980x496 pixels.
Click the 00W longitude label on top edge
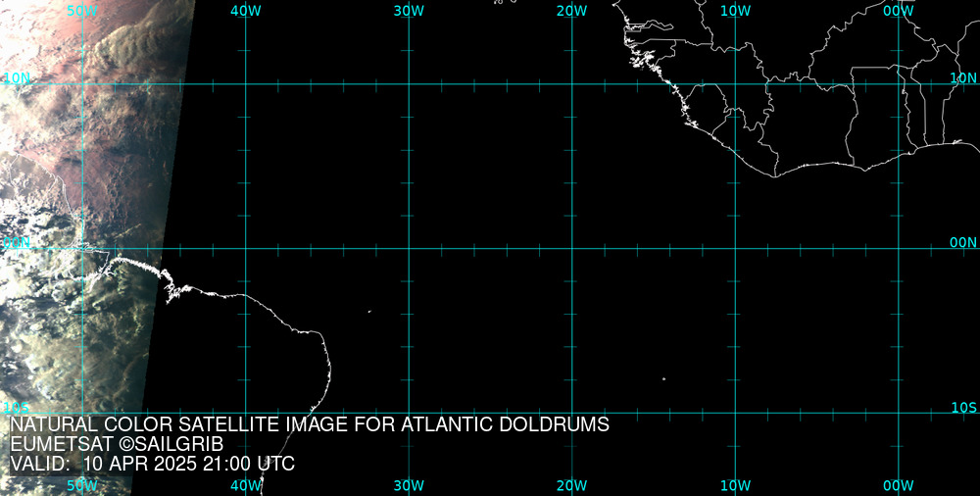(899, 11)
